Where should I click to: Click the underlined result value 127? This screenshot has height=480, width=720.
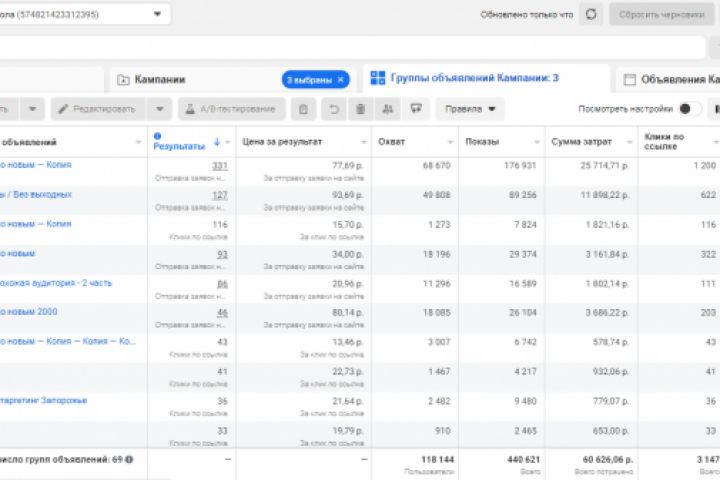(219, 195)
